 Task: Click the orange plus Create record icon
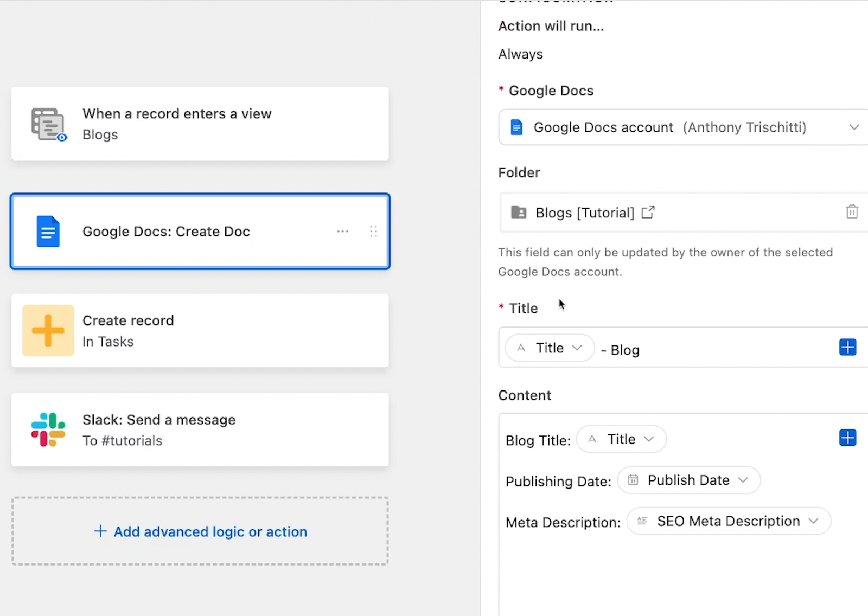48,330
